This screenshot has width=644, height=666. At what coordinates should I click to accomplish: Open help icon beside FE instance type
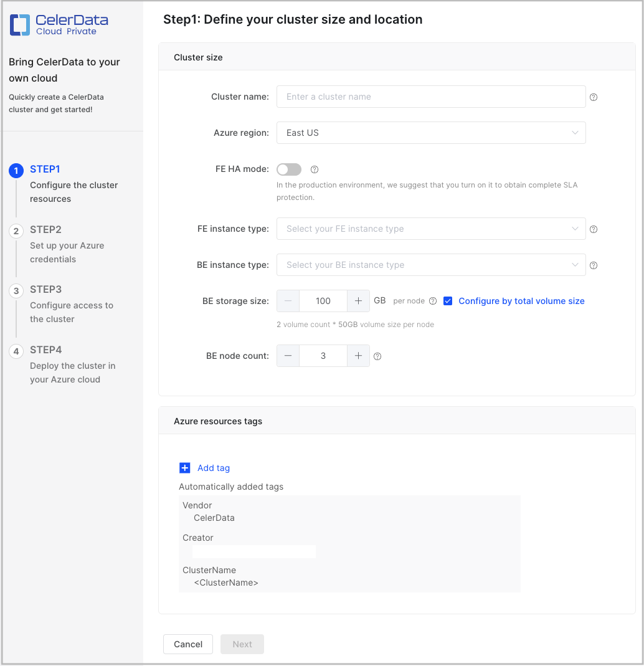click(594, 229)
